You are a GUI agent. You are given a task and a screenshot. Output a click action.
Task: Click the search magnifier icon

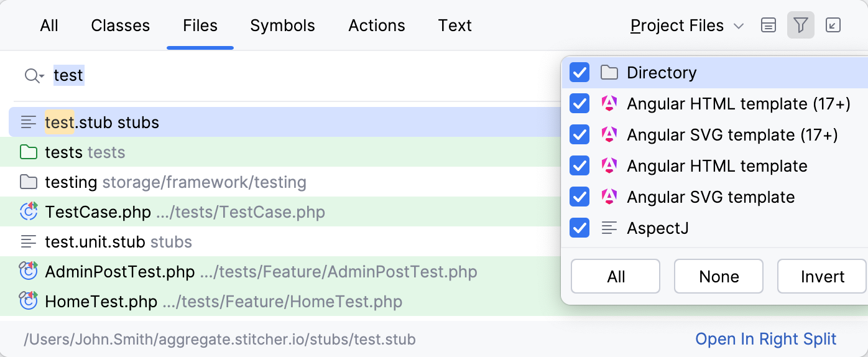click(x=32, y=76)
